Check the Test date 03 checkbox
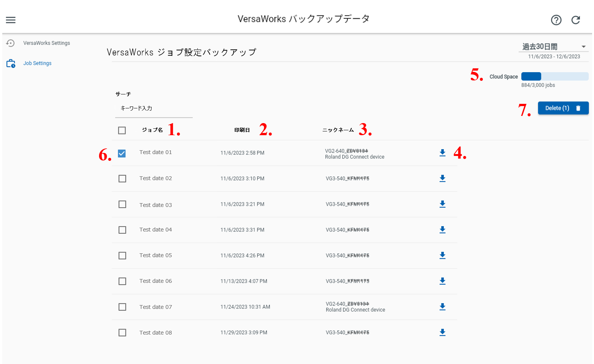594x364 pixels. 122,204
